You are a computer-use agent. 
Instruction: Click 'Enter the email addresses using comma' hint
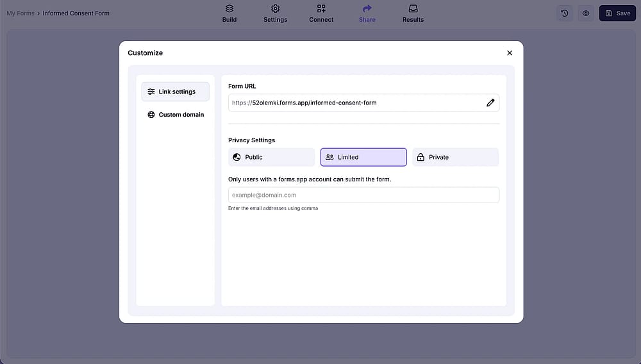(x=273, y=208)
